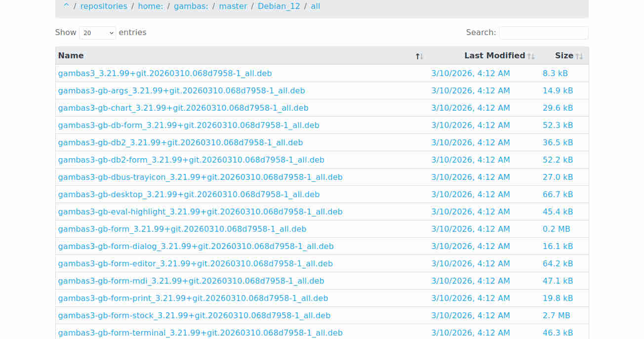Download gambas3-gb-dbus-trayicon package

click(x=200, y=177)
